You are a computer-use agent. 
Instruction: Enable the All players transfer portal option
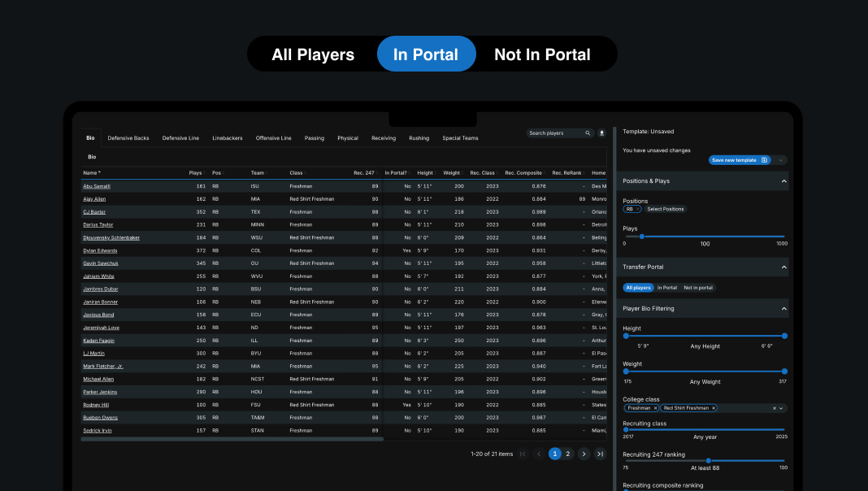click(x=639, y=288)
